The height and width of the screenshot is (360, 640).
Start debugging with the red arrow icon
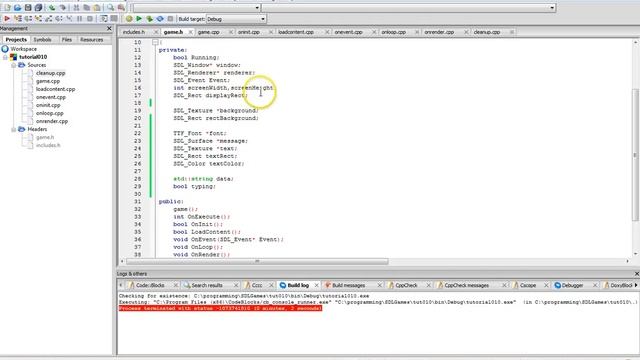[7, 19]
